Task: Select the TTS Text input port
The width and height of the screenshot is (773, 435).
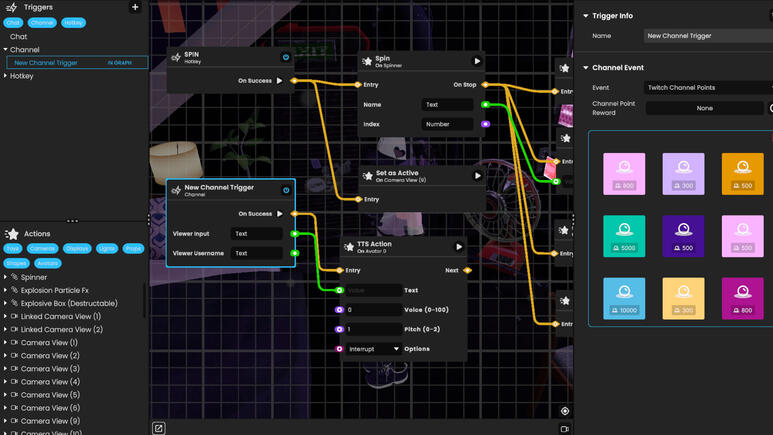Action: point(339,290)
